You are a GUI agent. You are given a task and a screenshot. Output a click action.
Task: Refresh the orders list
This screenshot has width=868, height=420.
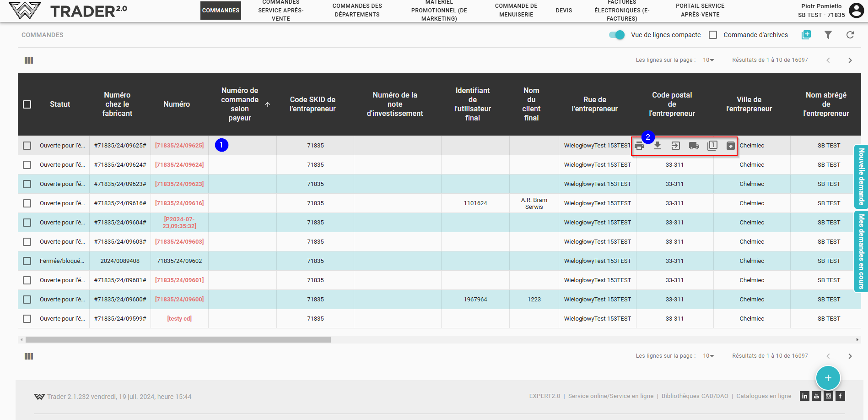(850, 35)
